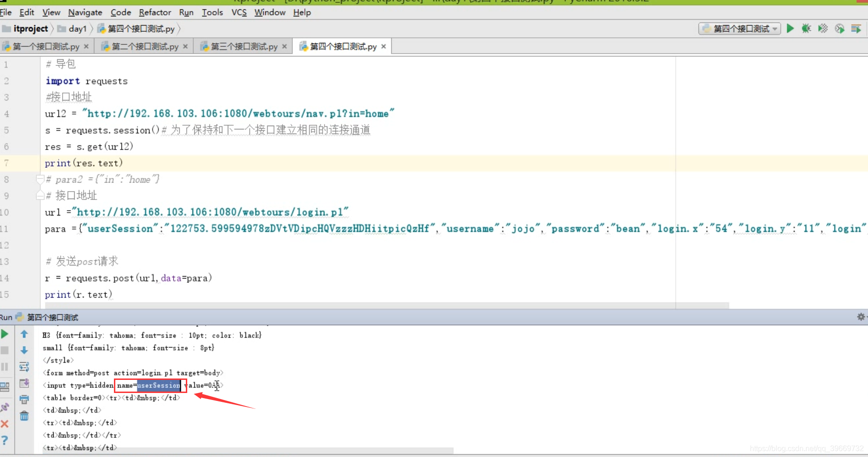The image size is (868, 457).
Task: Run with coverage icon in top toolbar
Action: tap(823, 29)
